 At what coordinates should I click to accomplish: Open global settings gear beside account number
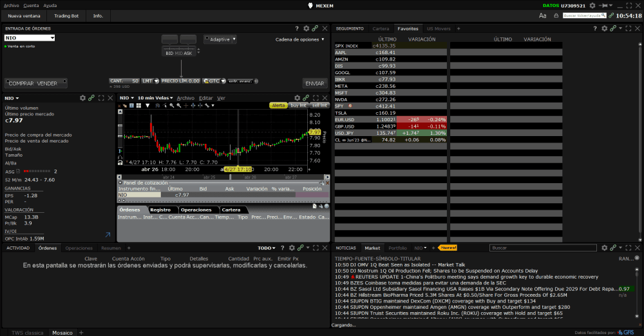point(592,5)
